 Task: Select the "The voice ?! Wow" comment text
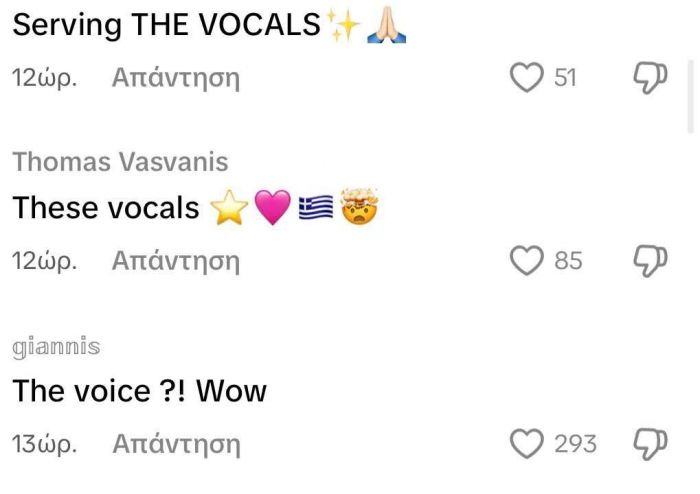tap(139, 391)
